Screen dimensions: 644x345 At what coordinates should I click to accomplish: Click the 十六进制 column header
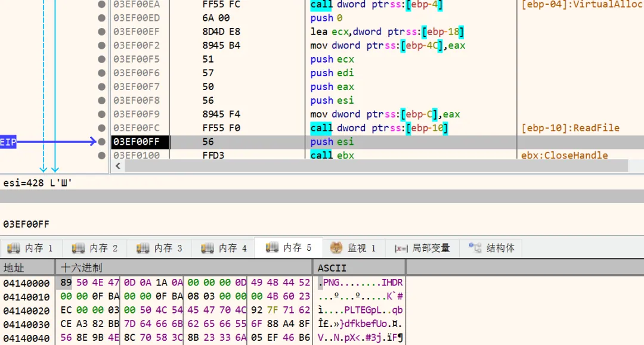(x=184, y=268)
